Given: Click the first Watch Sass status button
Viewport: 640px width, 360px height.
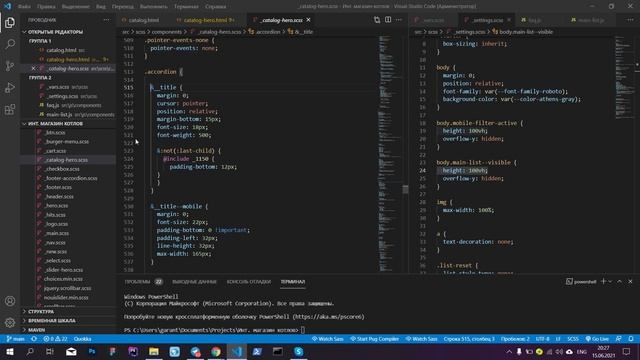Looking at the screenshot, I should tap(328, 339).
